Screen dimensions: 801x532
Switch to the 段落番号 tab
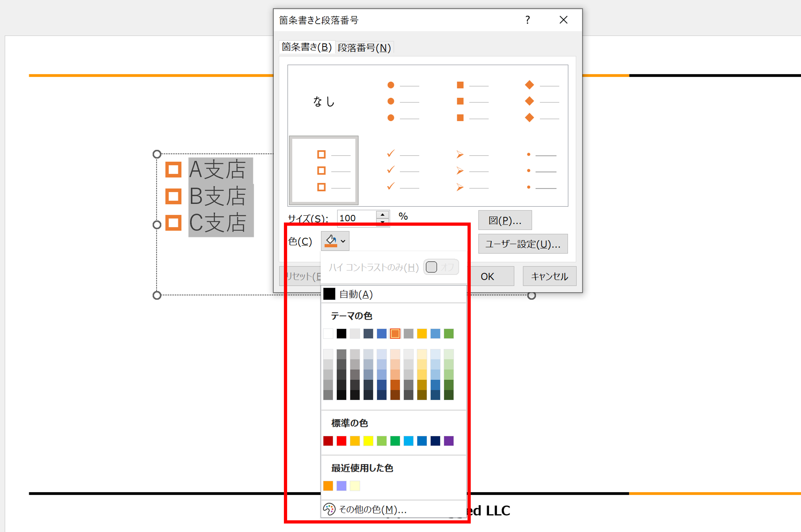364,47
